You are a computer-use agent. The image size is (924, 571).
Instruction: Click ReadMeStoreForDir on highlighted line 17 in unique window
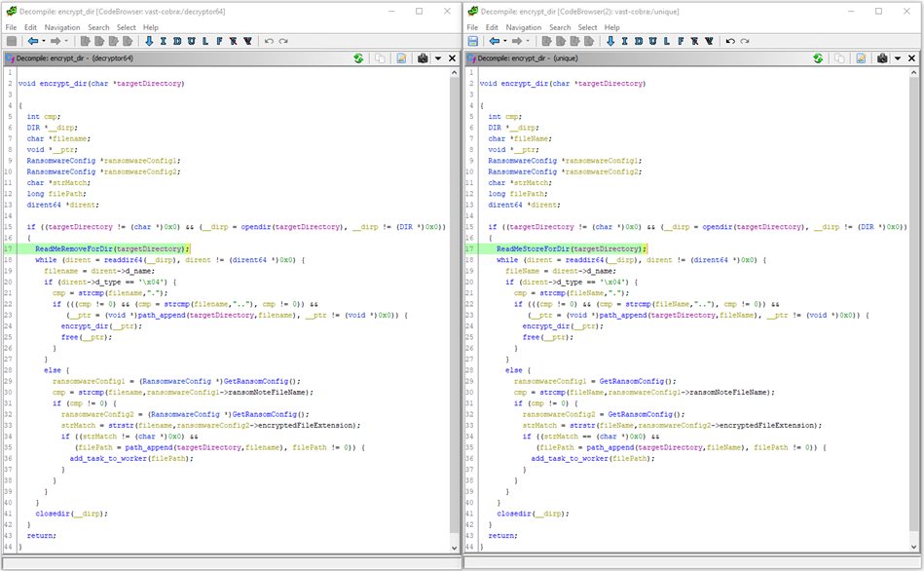point(534,248)
